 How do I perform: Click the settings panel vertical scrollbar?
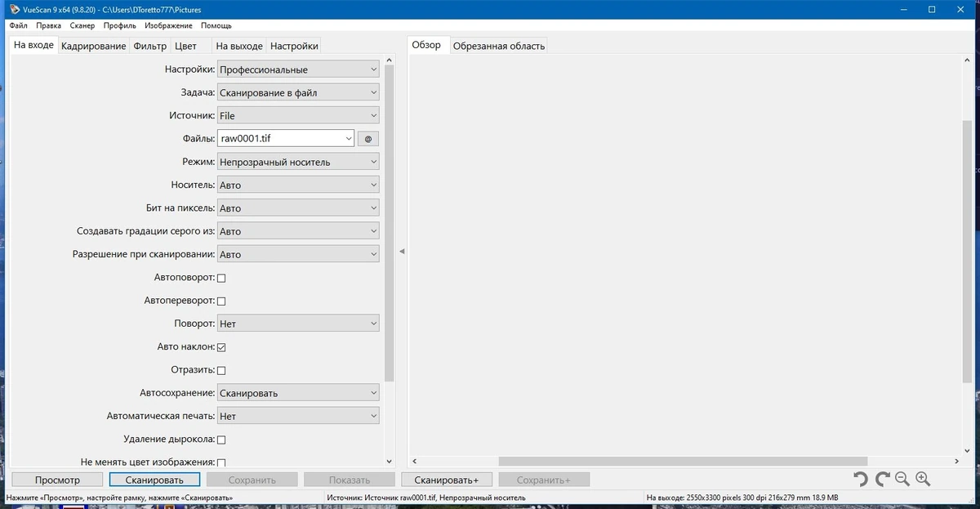point(390,224)
